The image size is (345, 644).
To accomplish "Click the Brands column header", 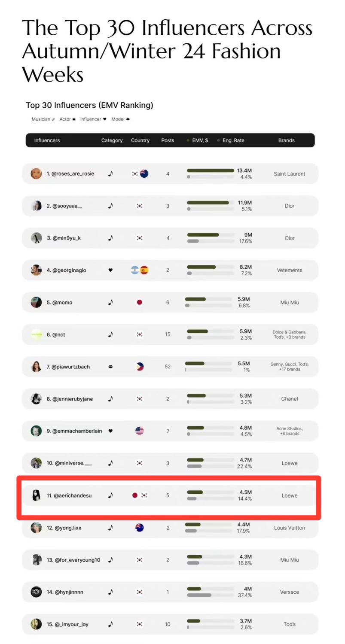I will click(287, 140).
